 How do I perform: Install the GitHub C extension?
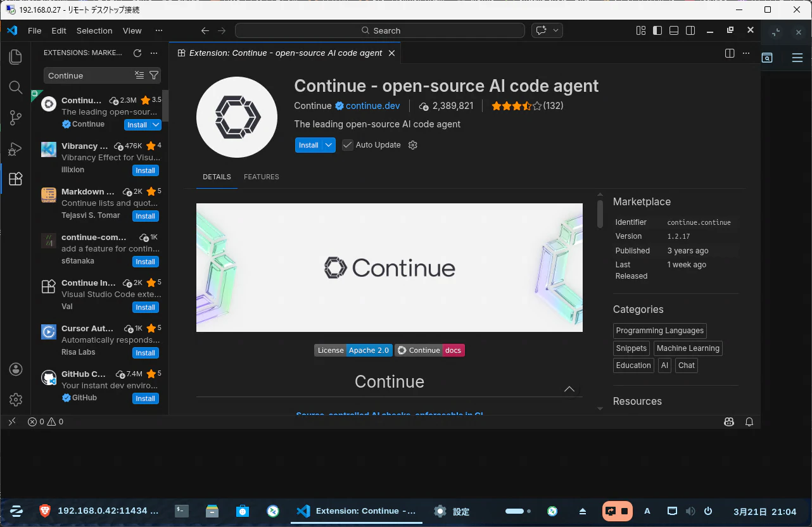pos(145,398)
